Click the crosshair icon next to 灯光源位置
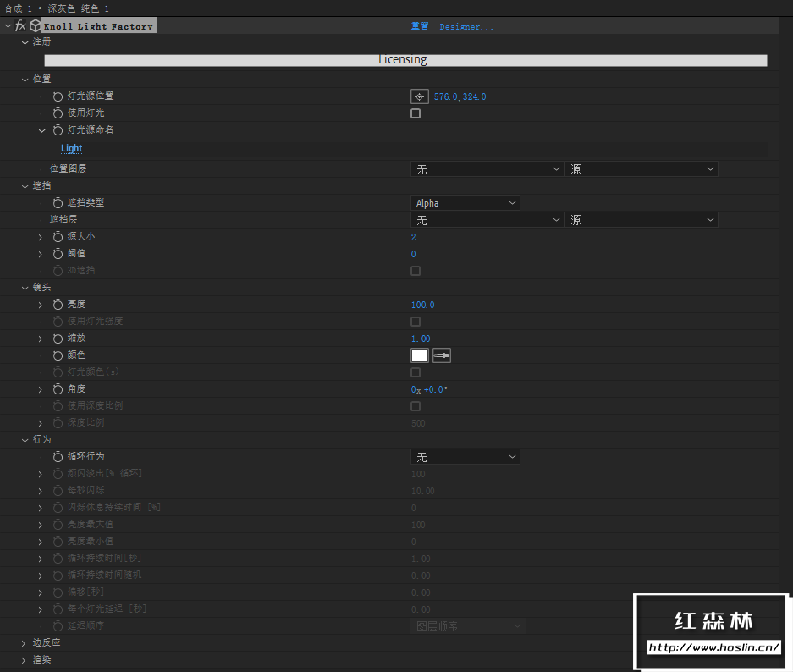Screen dimensions: 793x672 pos(419,96)
